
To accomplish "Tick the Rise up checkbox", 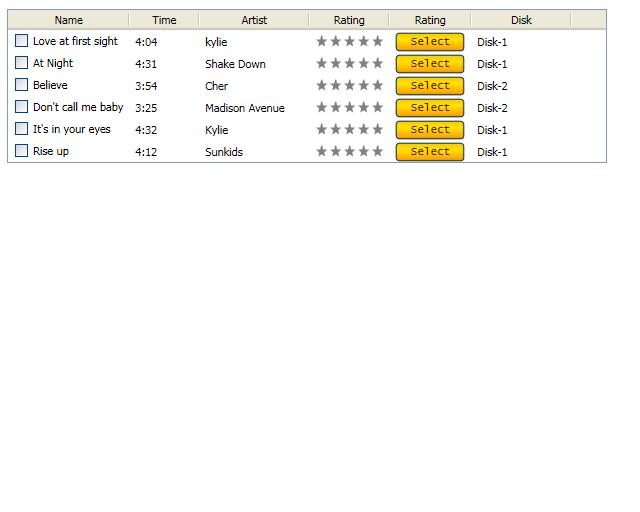I will tap(21, 151).
